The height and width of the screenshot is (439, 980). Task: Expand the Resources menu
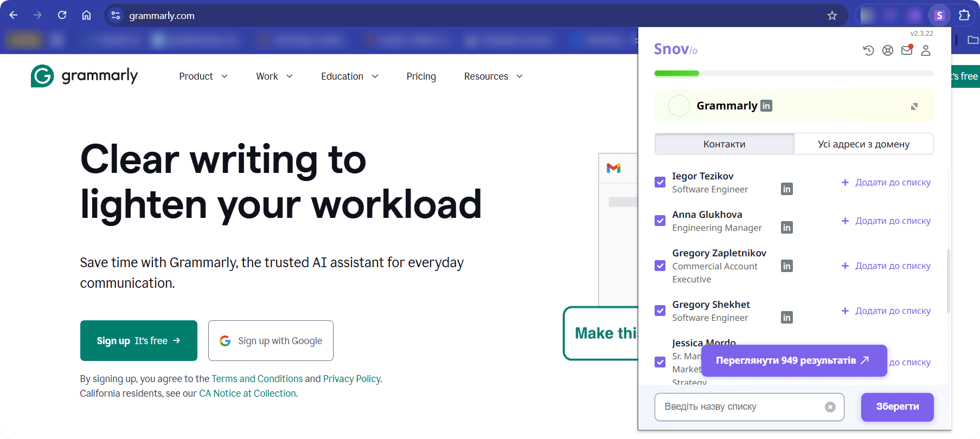[494, 76]
